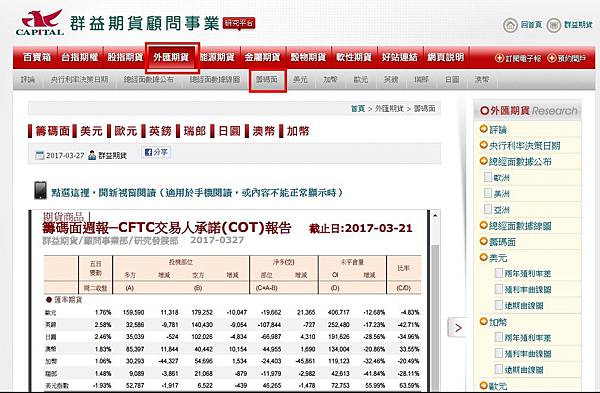Screen dimensions: 600x393
Task: Select the 澳幣 submenu tab
Action: [x=482, y=80]
